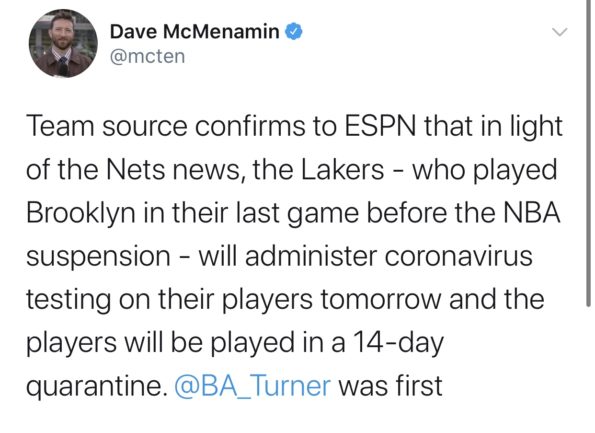The image size is (595, 433).
Task: Click the vertical scrollbar on right edge
Action: coord(589,152)
